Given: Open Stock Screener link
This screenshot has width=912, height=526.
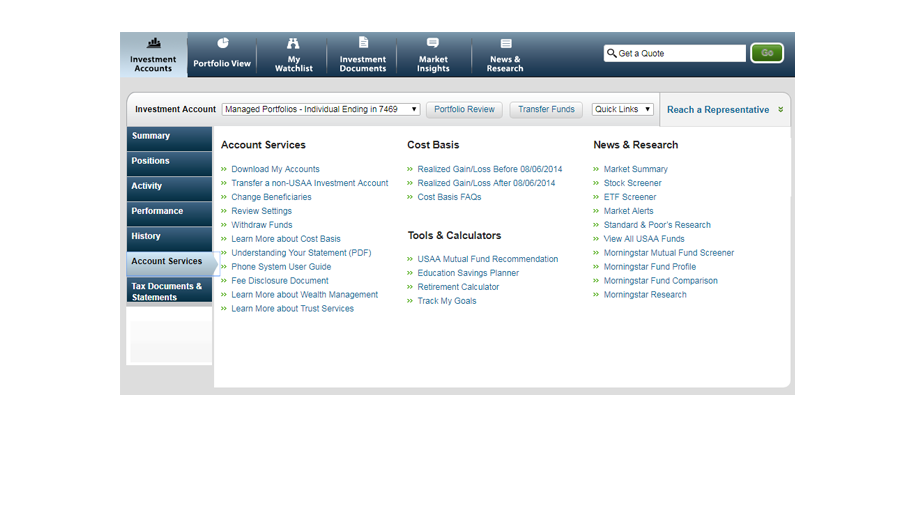Looking at the screenshot, I should coord(632,183).
